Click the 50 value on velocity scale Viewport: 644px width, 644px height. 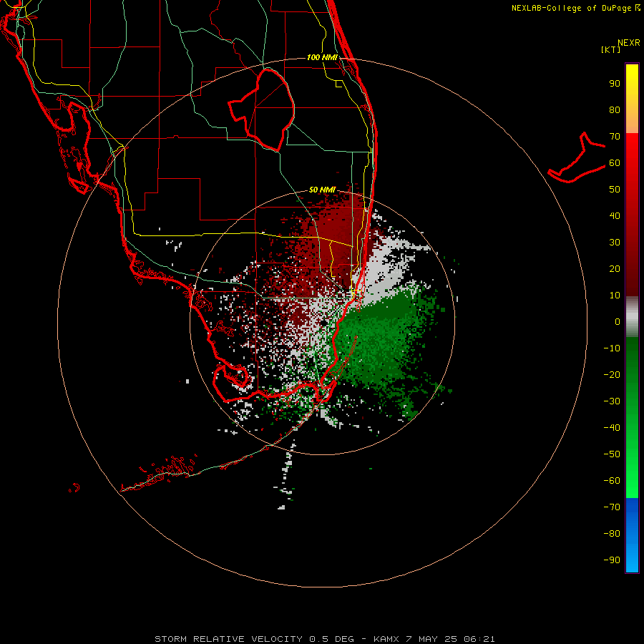pyautogui.click(x=615, y=190)
